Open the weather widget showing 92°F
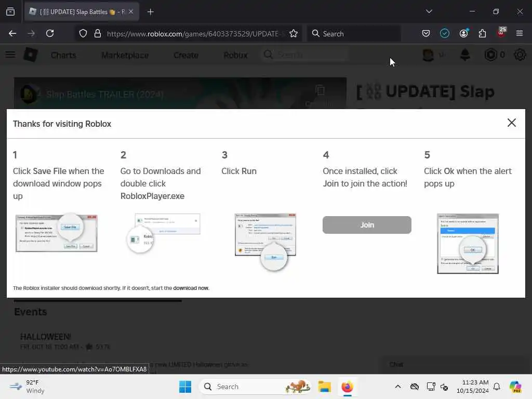 click(x=27, y=387)
